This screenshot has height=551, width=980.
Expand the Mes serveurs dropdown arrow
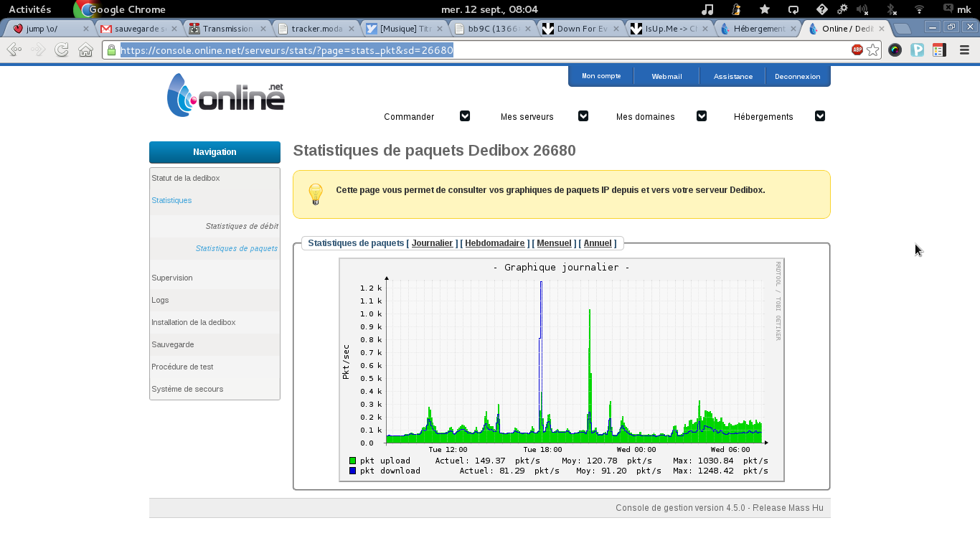pos(583,116)
